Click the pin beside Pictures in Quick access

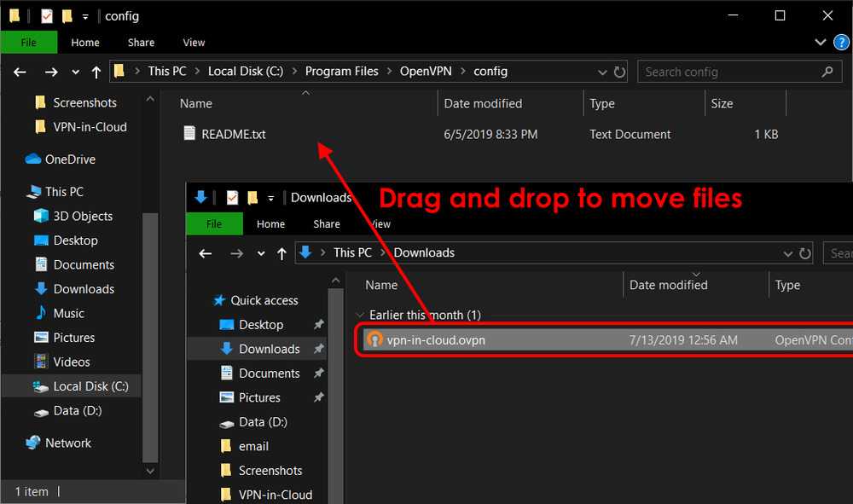318,397
